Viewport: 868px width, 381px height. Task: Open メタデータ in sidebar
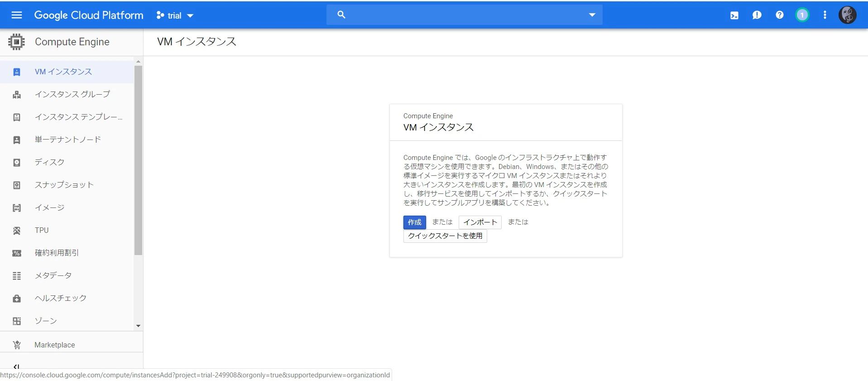[x=67, y=275]
